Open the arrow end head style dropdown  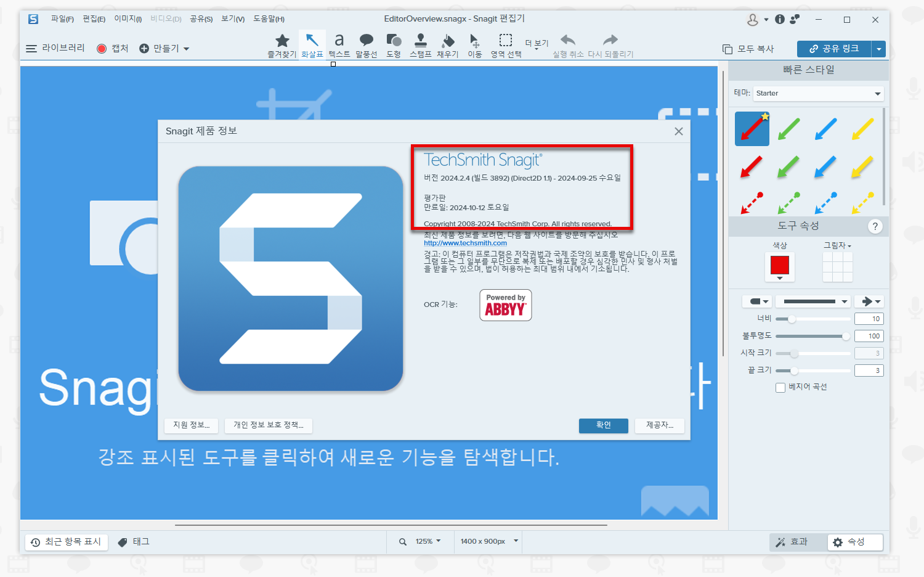click(x=869, y=301)
